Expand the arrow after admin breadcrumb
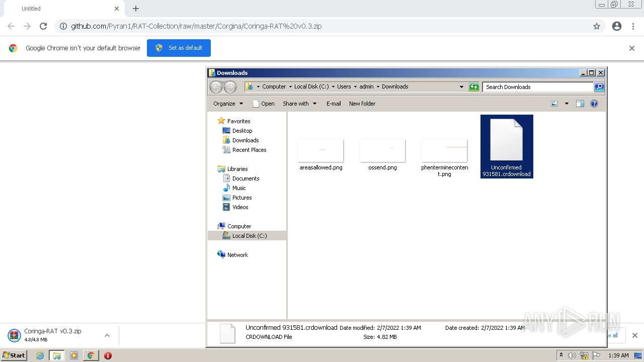 [x=378, y=86]
